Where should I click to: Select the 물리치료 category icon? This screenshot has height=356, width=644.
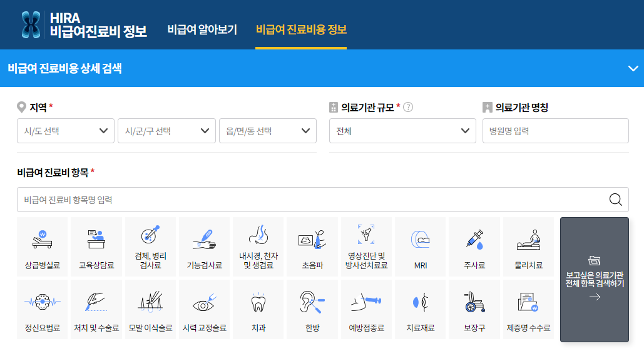pos(529,247)
